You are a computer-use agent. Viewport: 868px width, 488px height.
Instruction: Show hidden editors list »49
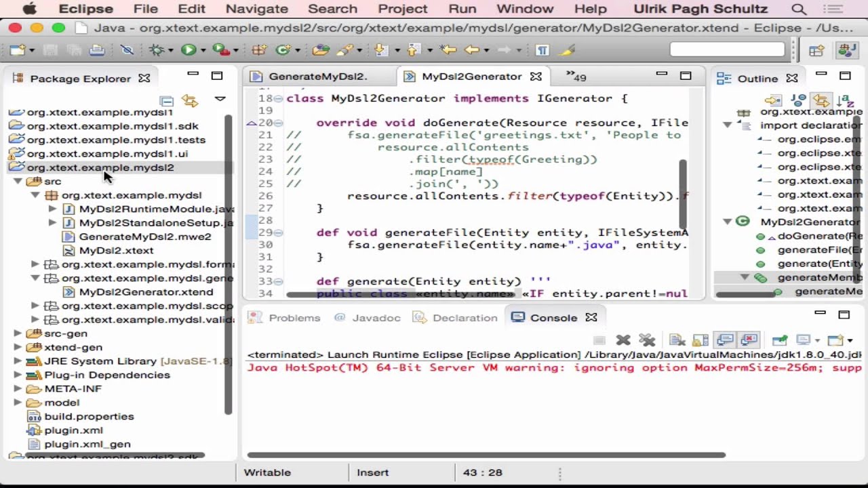pos(576,77)
